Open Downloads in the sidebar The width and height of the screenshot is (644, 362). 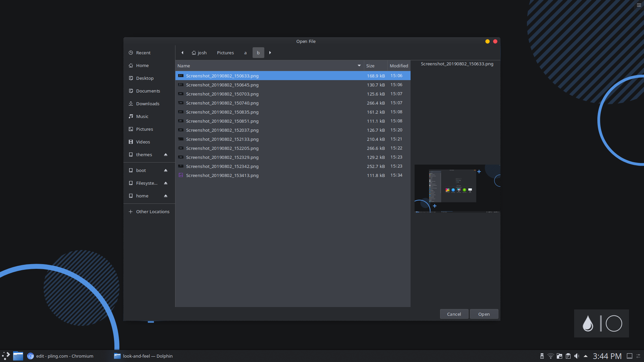pyautogui.click(x=149, y=104)
